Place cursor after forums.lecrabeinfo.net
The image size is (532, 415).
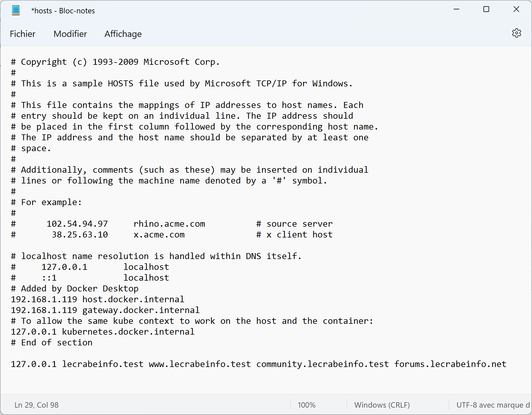[507, 364]
